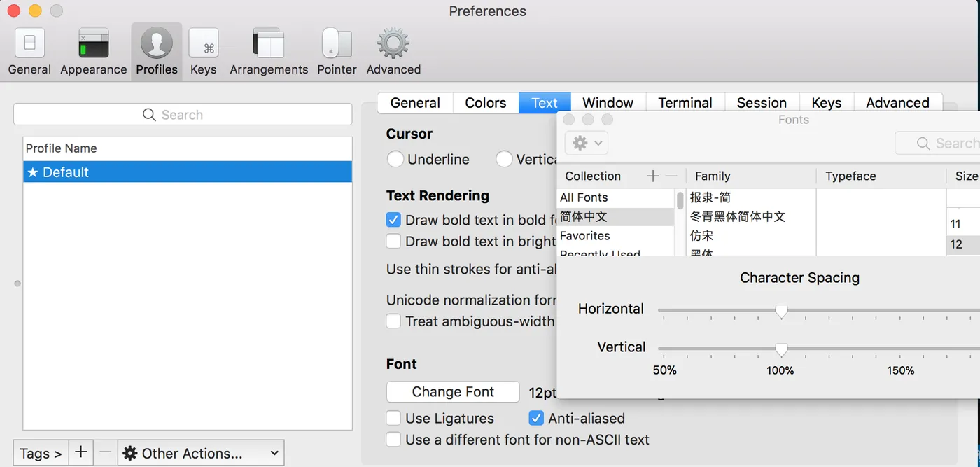Switch to the Terminal tab
980x467 pixels.
[685, 103]
